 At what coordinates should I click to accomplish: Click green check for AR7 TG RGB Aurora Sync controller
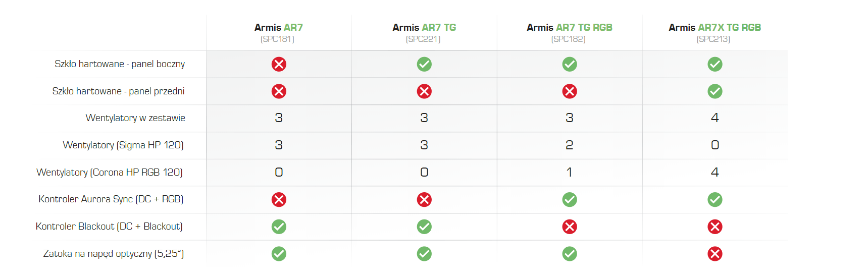[x=570, y=200]
